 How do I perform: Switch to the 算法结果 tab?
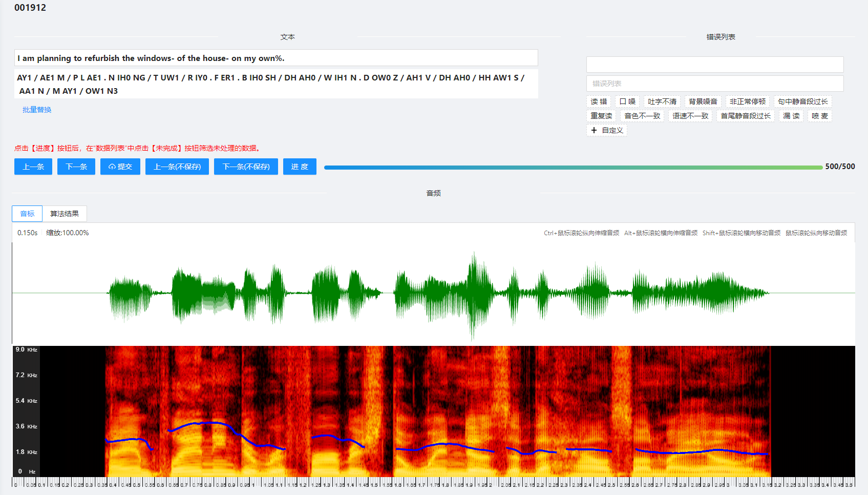[x=65, y=214]
